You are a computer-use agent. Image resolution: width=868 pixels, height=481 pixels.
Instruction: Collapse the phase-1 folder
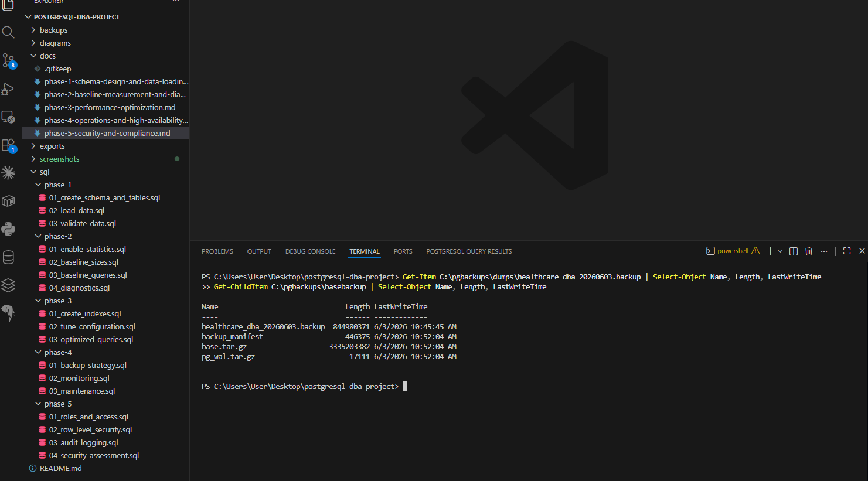click(x=105, y=185)
